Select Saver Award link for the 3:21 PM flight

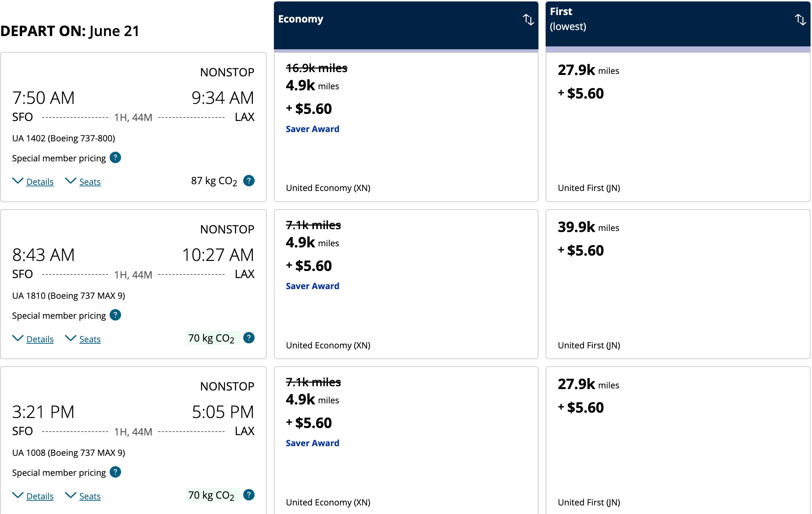tap(312, 443)
